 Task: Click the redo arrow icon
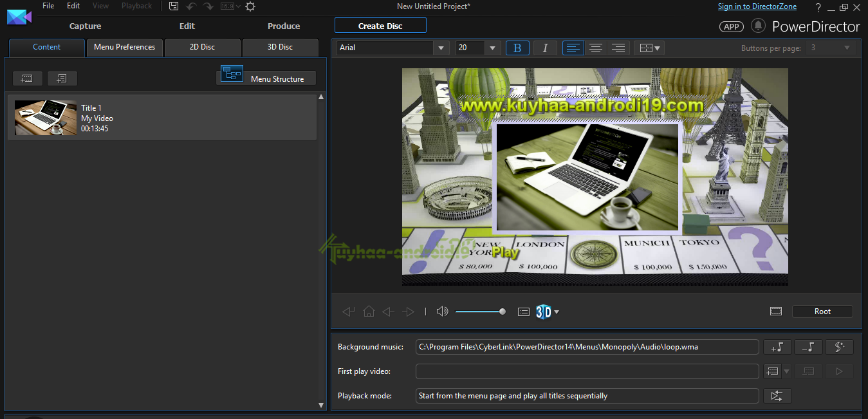point(208,6)
